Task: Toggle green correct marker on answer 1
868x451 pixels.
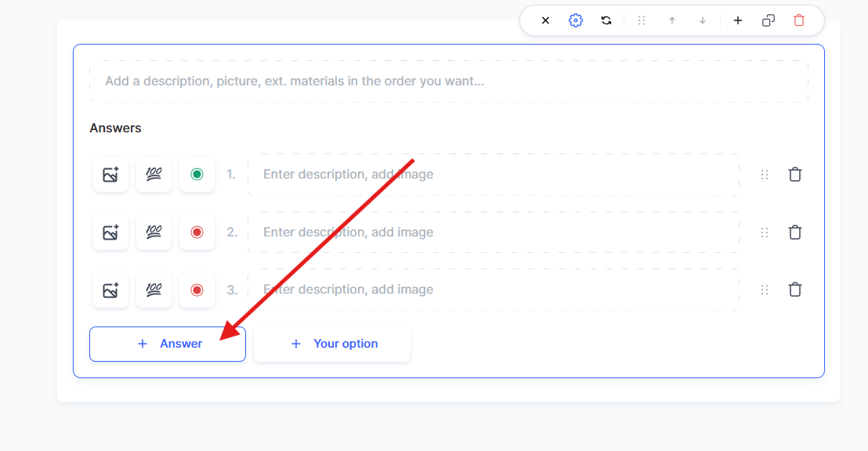Action: (x=197, y=175)
